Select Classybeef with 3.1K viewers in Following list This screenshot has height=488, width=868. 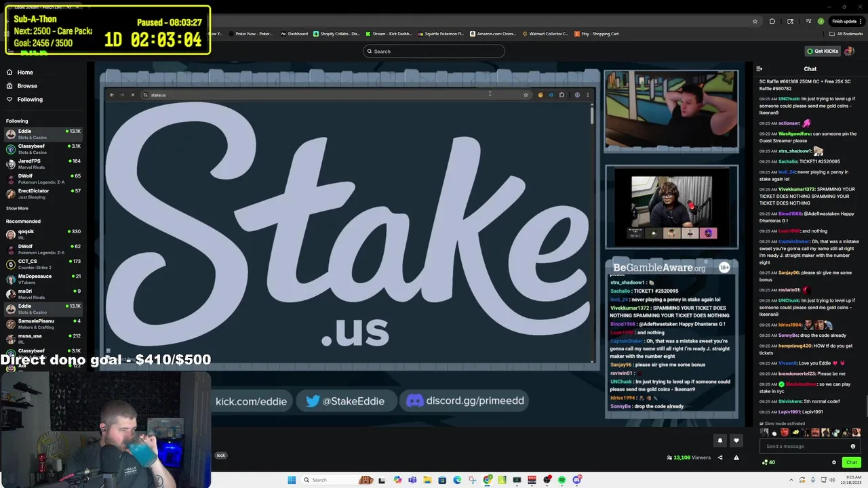(x=43, y=148)
